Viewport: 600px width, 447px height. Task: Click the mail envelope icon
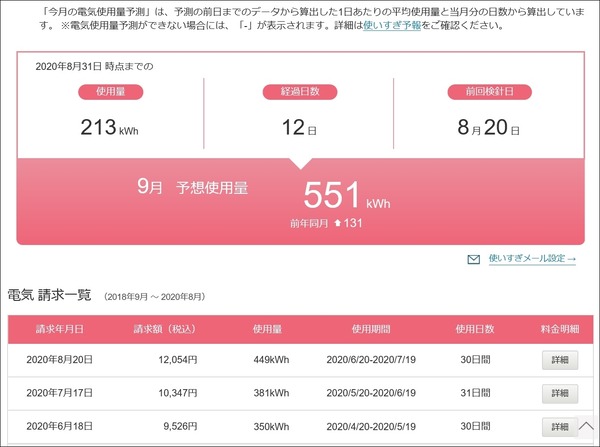pyautogui.click(x=474, y=259)
